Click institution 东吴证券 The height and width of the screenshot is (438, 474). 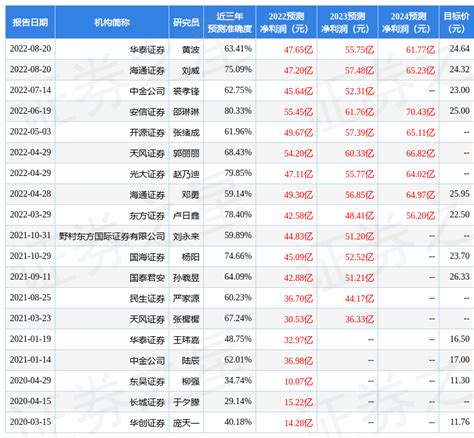(x=147, y=381)
